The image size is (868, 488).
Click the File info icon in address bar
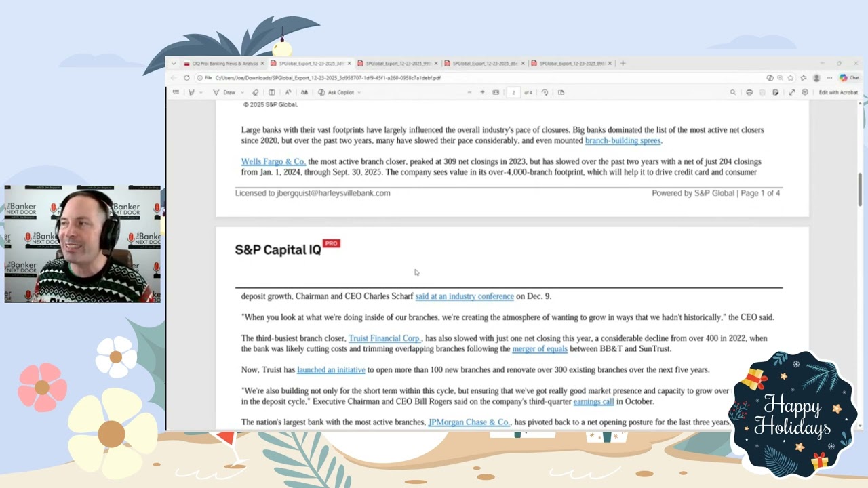[204, 78]
